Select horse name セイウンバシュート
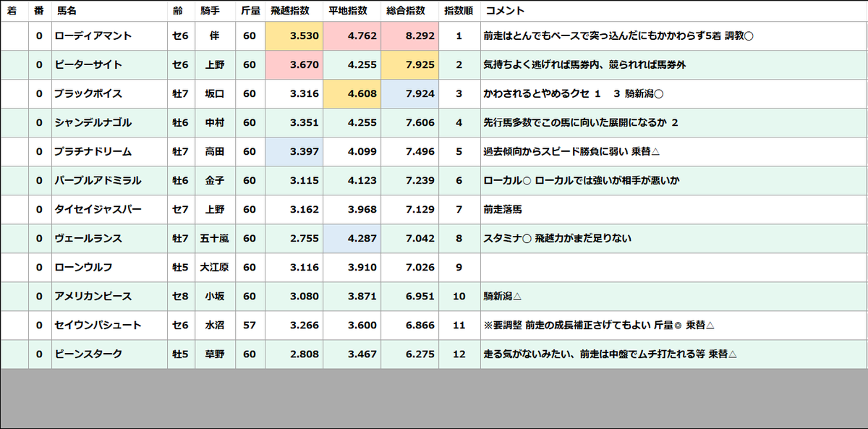 point(98,326)
